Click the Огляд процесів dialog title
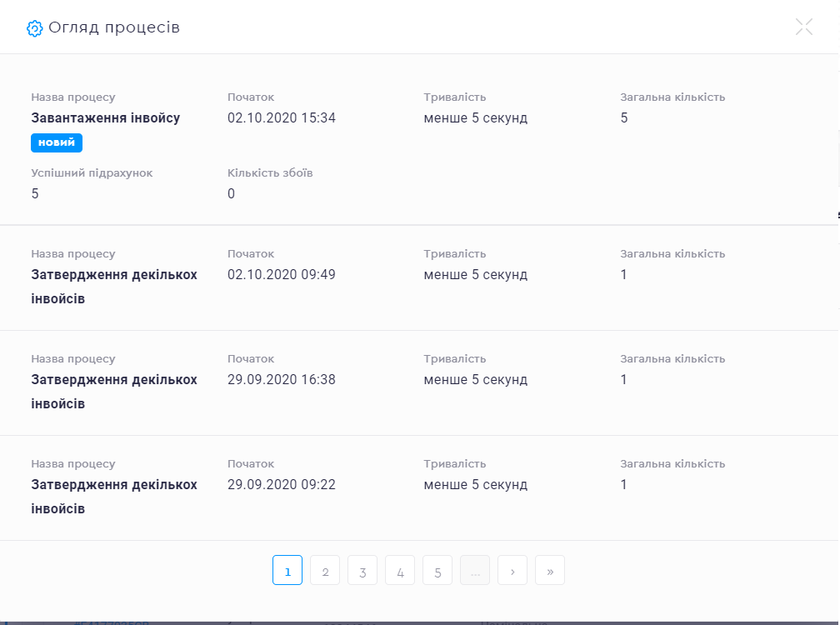 click(x=114, y=27)
